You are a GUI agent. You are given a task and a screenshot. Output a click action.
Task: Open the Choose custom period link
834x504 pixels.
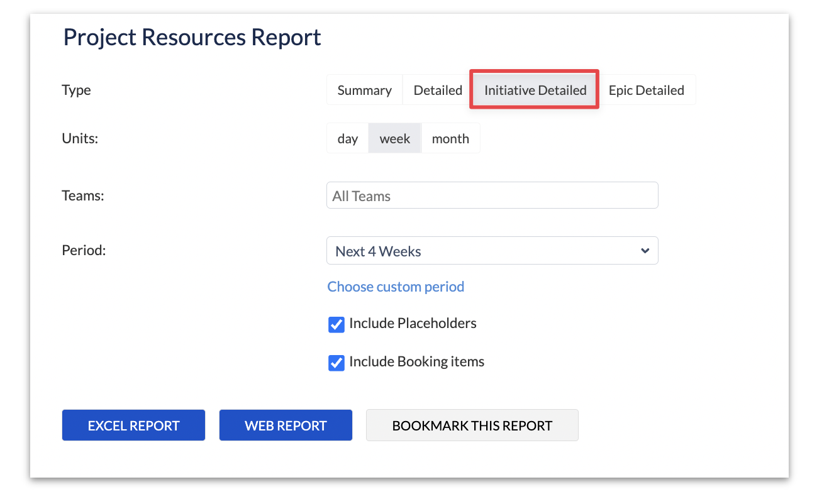coord(396,287)
